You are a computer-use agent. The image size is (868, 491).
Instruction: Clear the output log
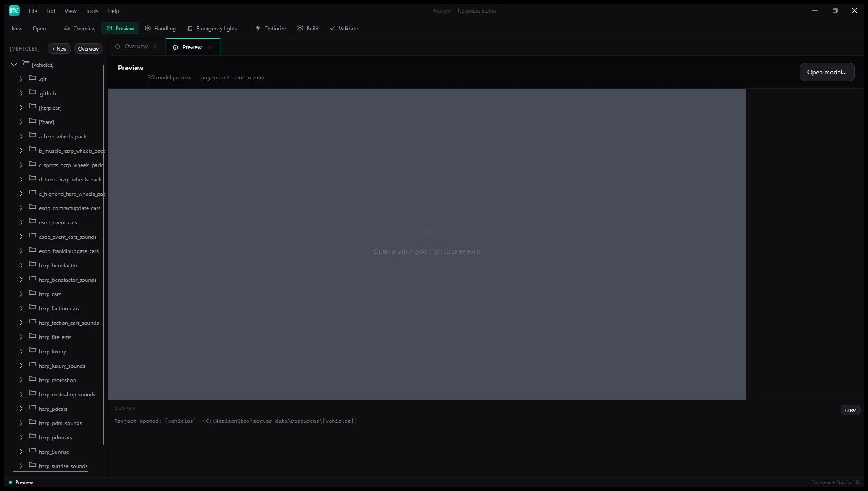[850, 410]
